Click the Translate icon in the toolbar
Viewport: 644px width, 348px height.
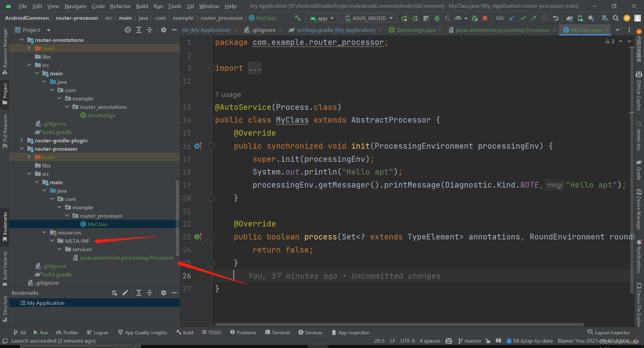pos(605,18)
